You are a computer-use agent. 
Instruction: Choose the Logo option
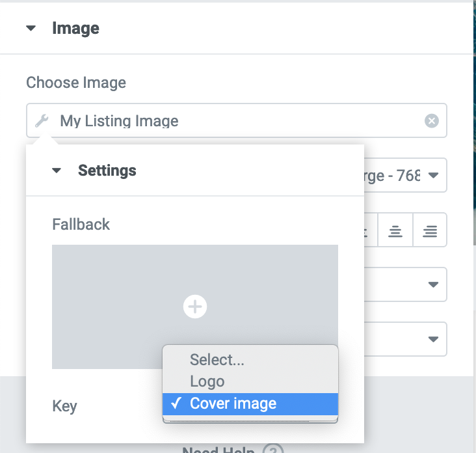point(250,381)
